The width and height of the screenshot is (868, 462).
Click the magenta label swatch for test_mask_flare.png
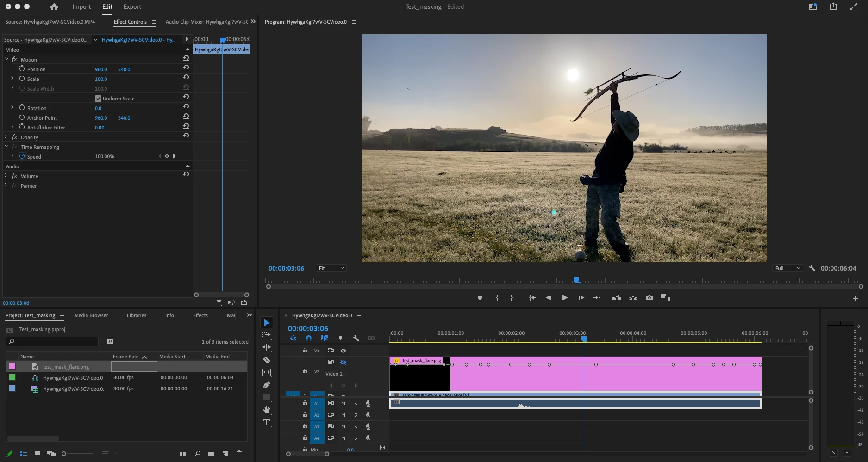coord(12,366)
